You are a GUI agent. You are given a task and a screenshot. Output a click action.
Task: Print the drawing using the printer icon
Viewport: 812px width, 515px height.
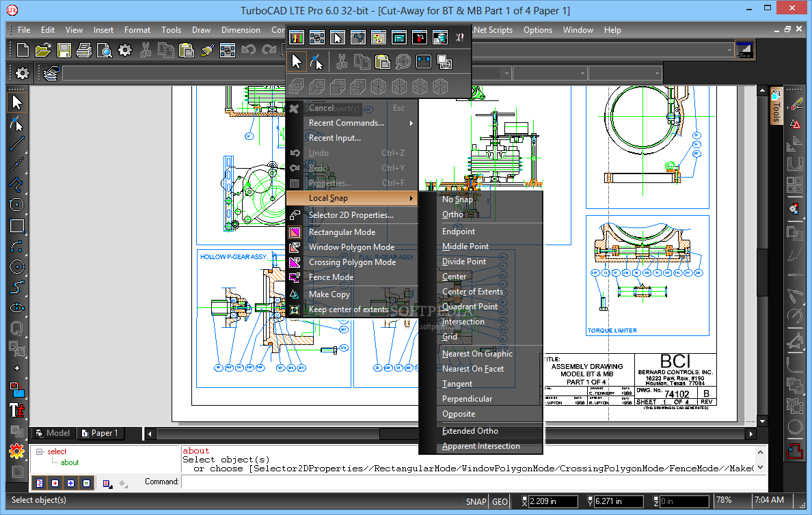pyautogui.click(x=84, y=51)
